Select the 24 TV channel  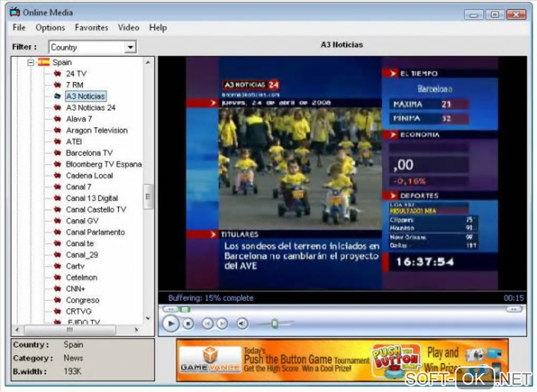[x=76, y=74]
